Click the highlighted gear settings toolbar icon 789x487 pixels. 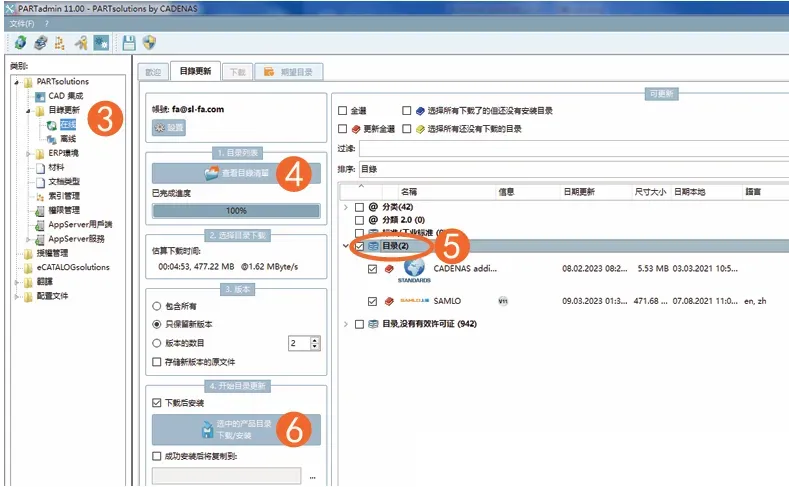101,43
